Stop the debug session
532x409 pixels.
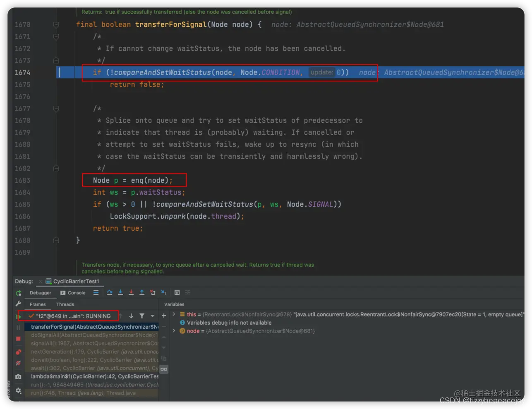18,339
